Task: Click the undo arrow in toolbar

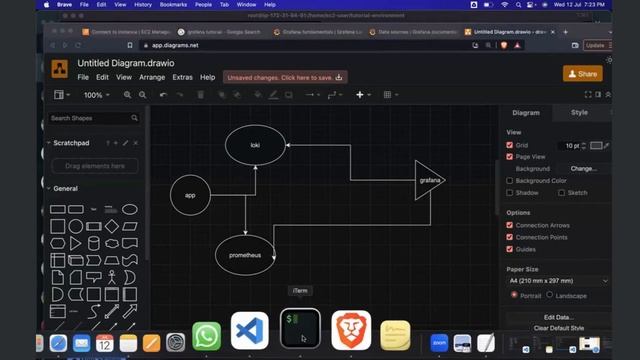Action: click(x=163, y=95)
